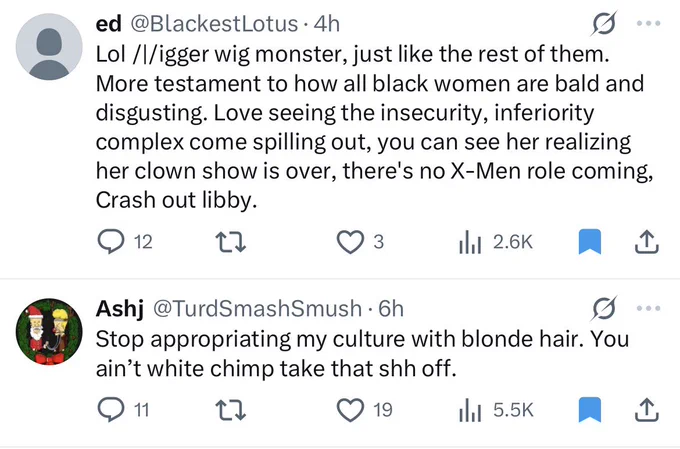Share ed's tweet via share icon
Image resolution: width=680 pixels, height=449 pixels.
[647, 242]
